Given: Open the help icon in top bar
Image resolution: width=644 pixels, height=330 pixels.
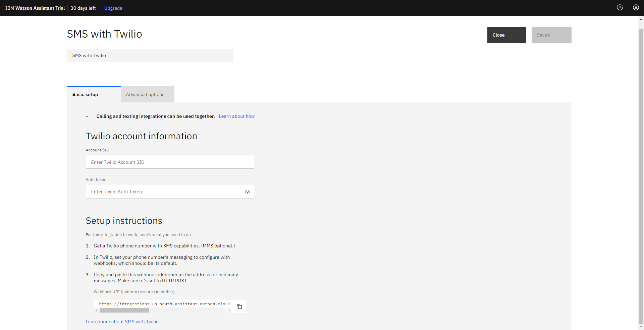Looking at the screenshot, I should [620, 7].
